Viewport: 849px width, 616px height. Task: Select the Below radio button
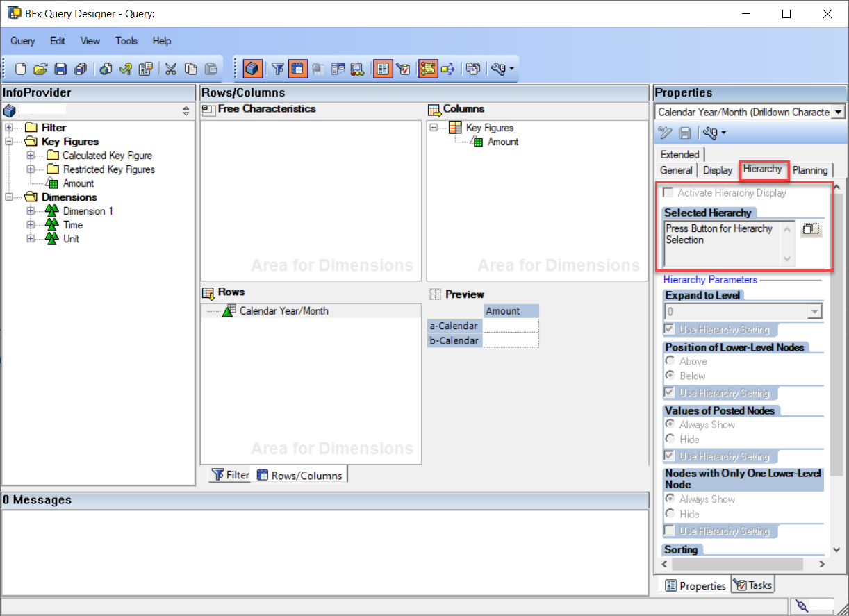670,376
